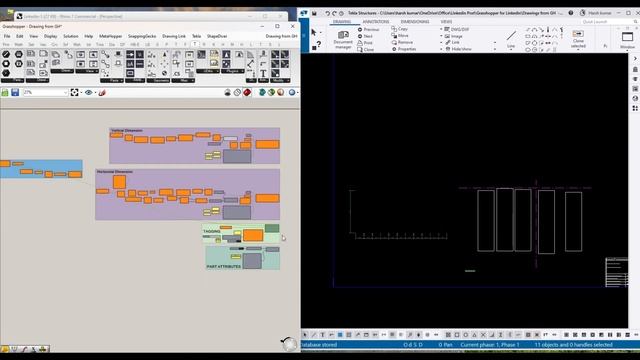Image resolution: width=640 pixels, height=360 pixels.
Task: Click 'Current phase: 1, Phase 1' in status bar
Action: [490, 345]
